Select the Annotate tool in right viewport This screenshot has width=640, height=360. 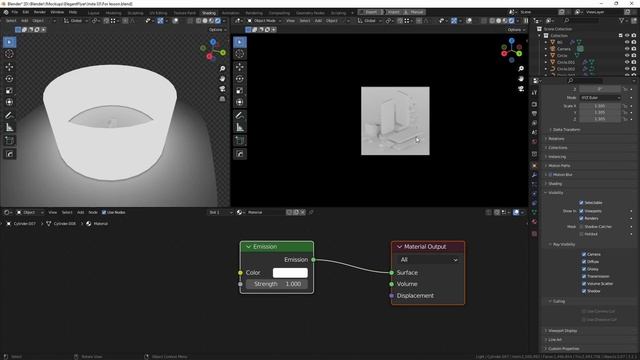click(x=240, y=116)
